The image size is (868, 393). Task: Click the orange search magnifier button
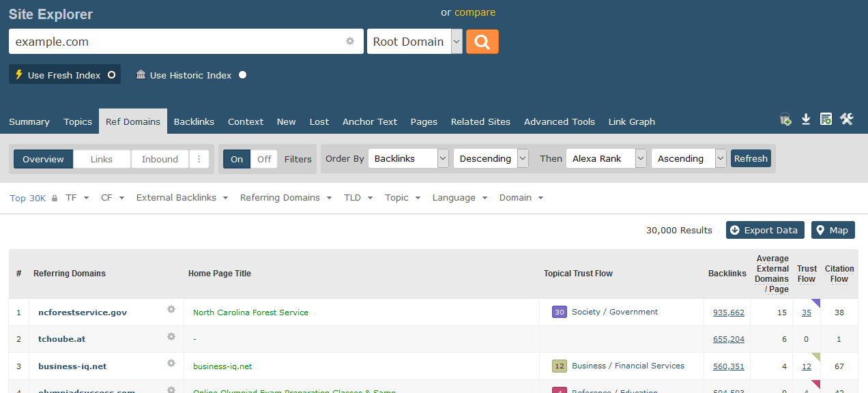[482, 42]
